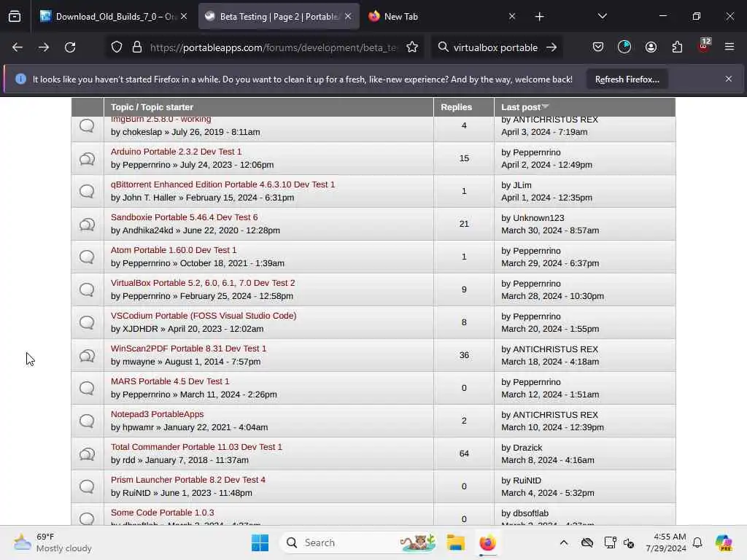Open VirtualBox Portable Dev Test 2 topic
Image resolution: width=747 pixels, height=560 pixels.
pos(203,283)
